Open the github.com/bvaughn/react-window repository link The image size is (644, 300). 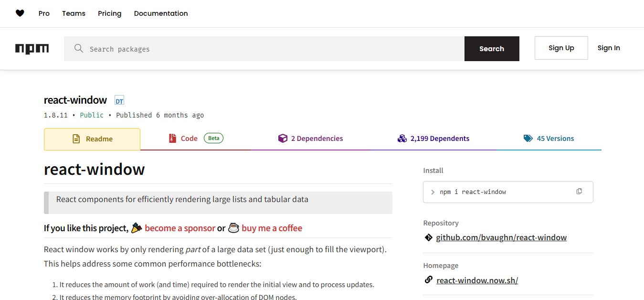pyautogui.click(x=501, y=237)
